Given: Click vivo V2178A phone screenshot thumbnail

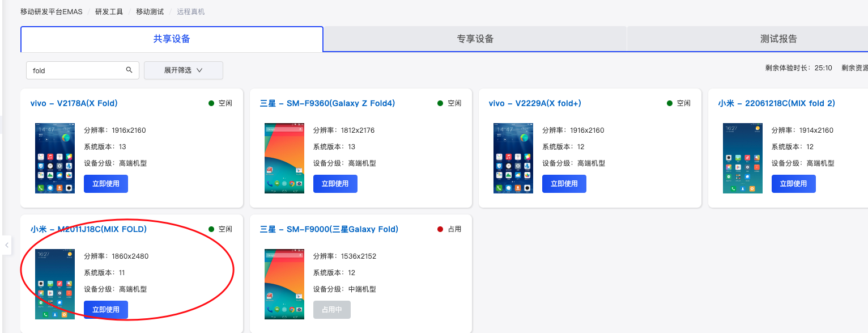Looking at the screenshot, I should click(55, 158).
